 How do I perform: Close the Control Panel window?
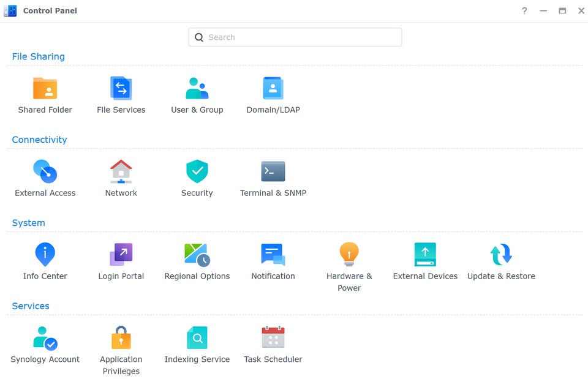(581, 10)
